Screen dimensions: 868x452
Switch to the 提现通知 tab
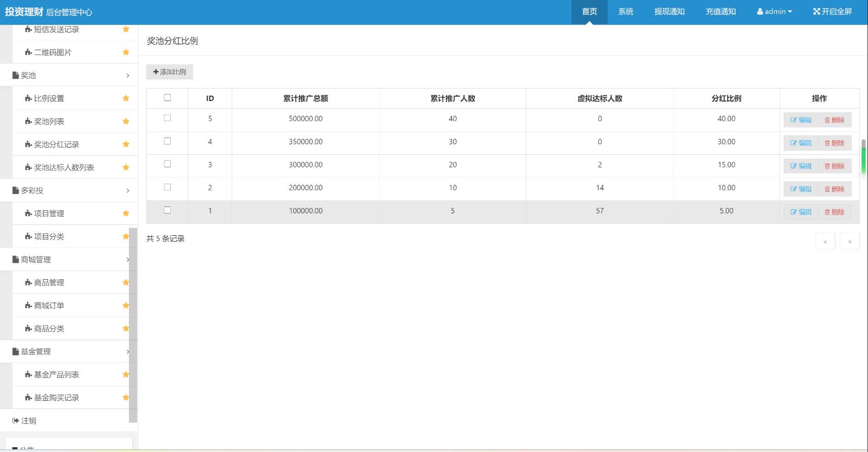click(x=669, y=11)
